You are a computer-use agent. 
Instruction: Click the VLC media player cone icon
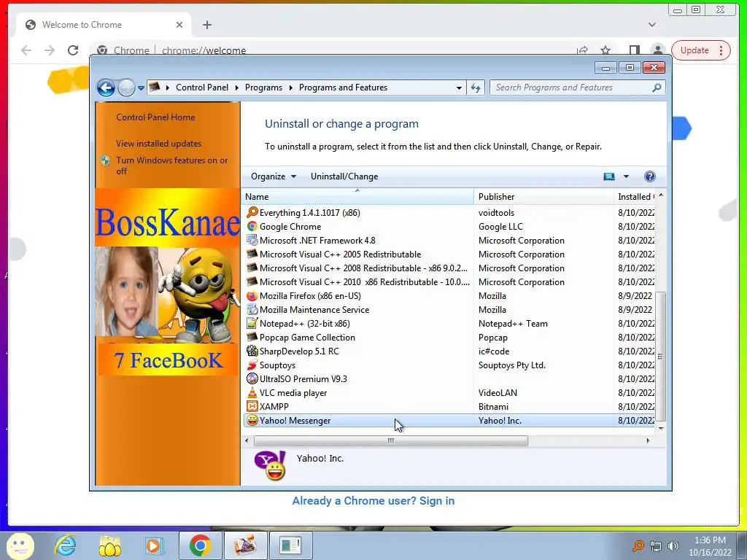click(x=252, y=392)
